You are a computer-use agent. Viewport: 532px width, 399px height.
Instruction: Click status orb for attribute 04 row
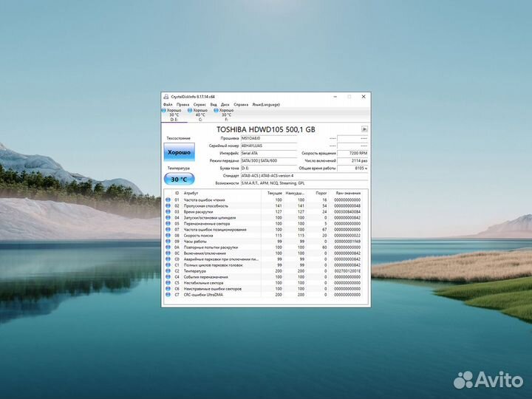[x=168, y=218]
